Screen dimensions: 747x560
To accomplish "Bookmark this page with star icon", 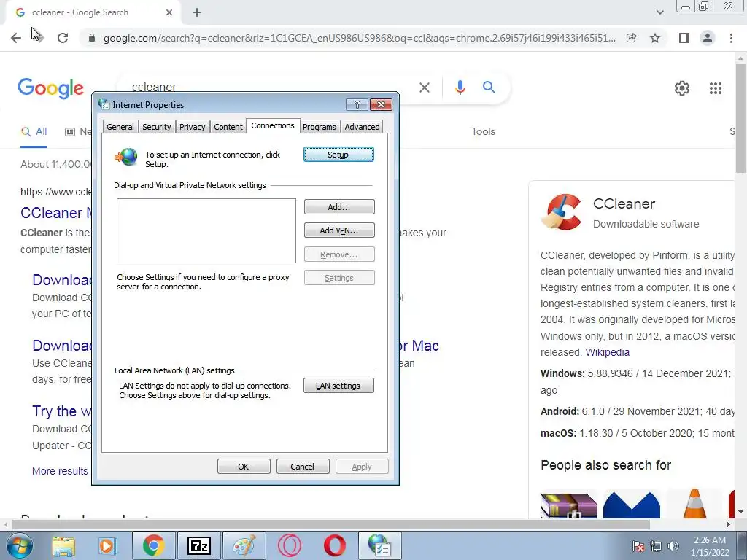I will (x=655, y=38).
